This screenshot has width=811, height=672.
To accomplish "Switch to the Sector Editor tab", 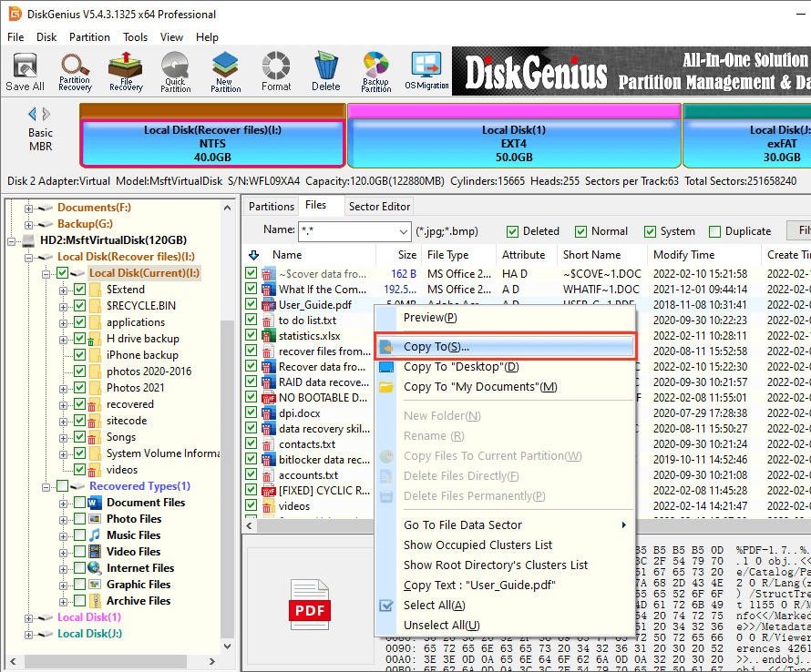I will pyautogui.click(x=380, y=207).
